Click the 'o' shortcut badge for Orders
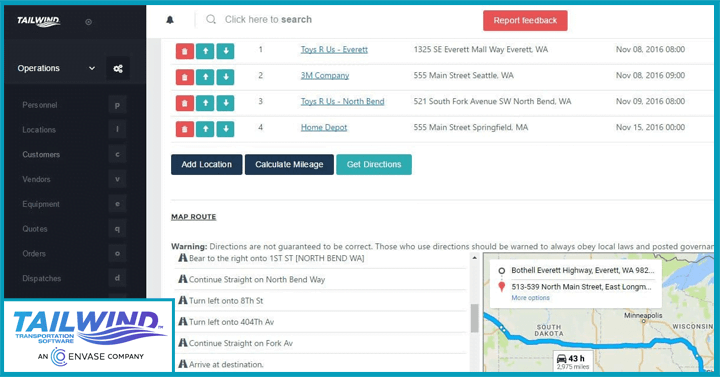 pyautogui.click(x=117, y=254)
